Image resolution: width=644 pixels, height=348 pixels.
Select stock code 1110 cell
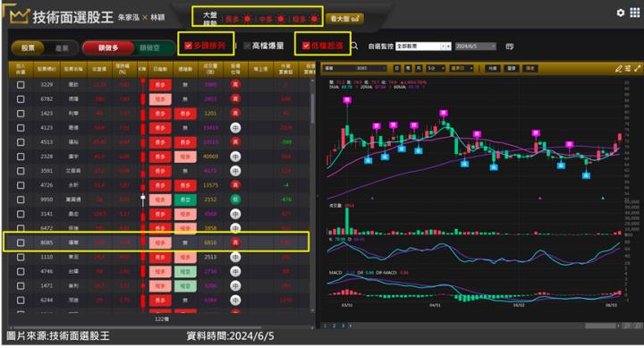47,258
